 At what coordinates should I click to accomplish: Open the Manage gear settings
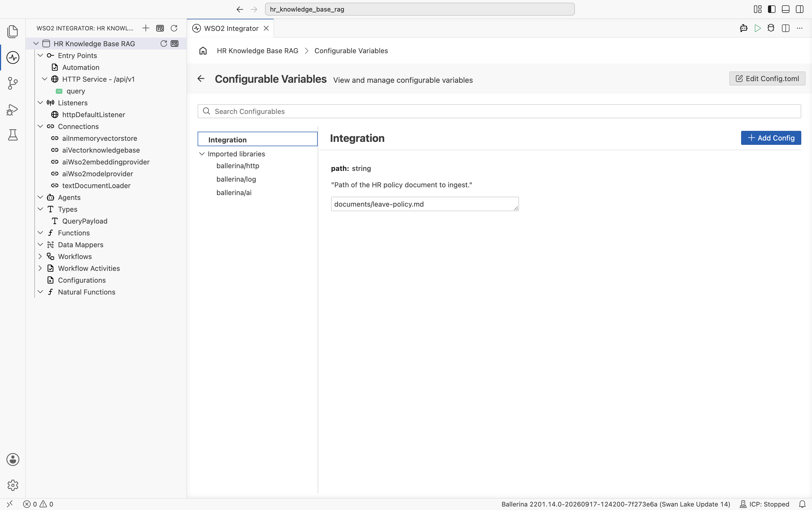coord(13,485)
